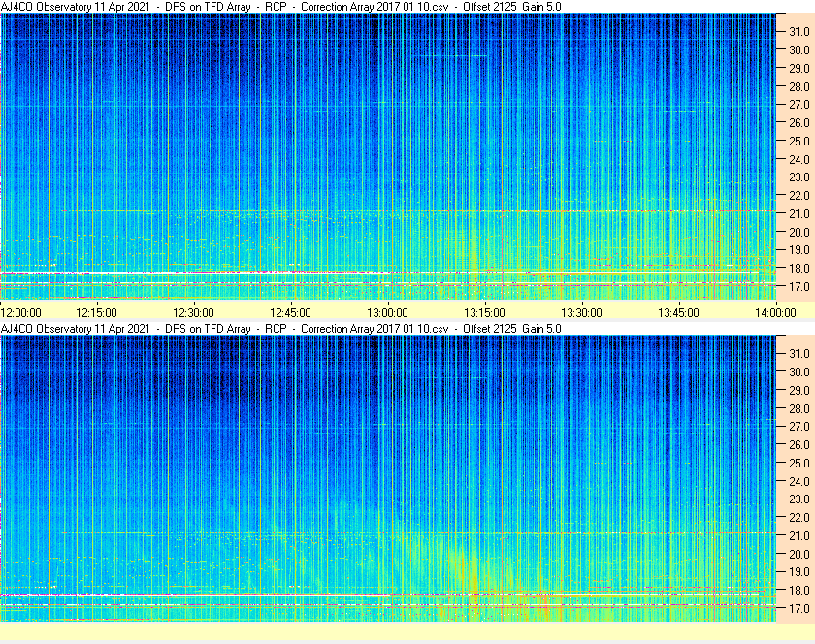Click 18.0 on upper spectrogram frequency scale

tap(799, 269)
